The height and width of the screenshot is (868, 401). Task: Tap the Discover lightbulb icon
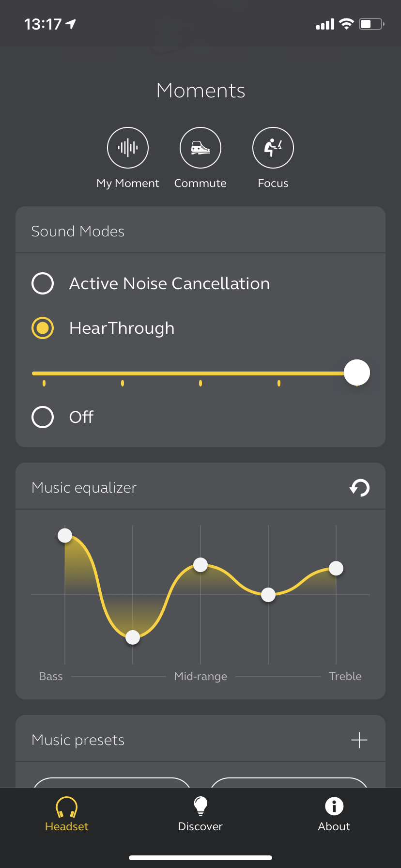pyautogui.click(x=200, y=806)
